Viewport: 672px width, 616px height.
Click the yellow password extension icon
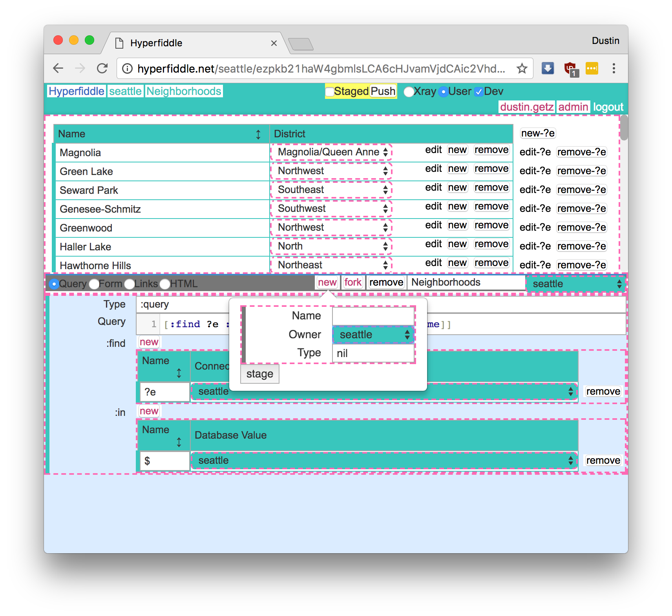(x=592, y=68)
